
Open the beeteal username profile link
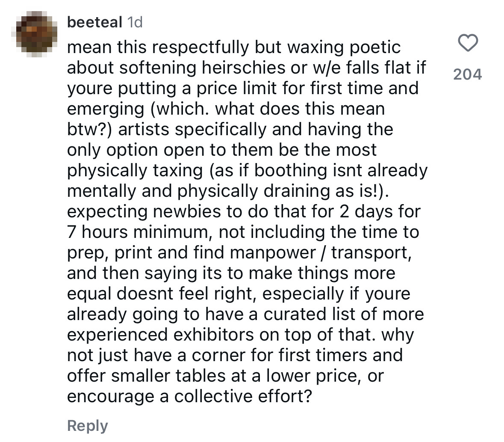pos(94,22)
